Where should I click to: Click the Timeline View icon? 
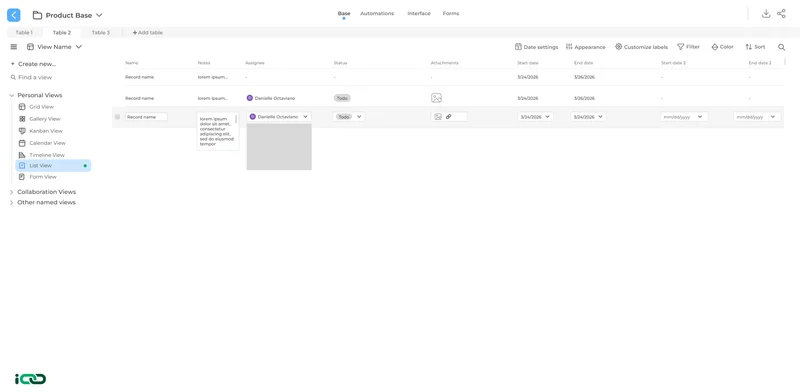click(22, 155)
